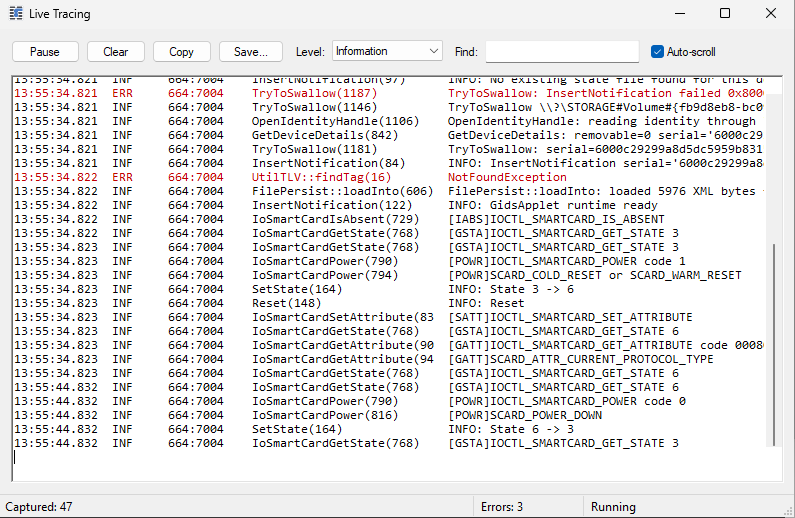Select the InsertNotification(84) entry
Screen dimensions: 795x518
(388, 163)
